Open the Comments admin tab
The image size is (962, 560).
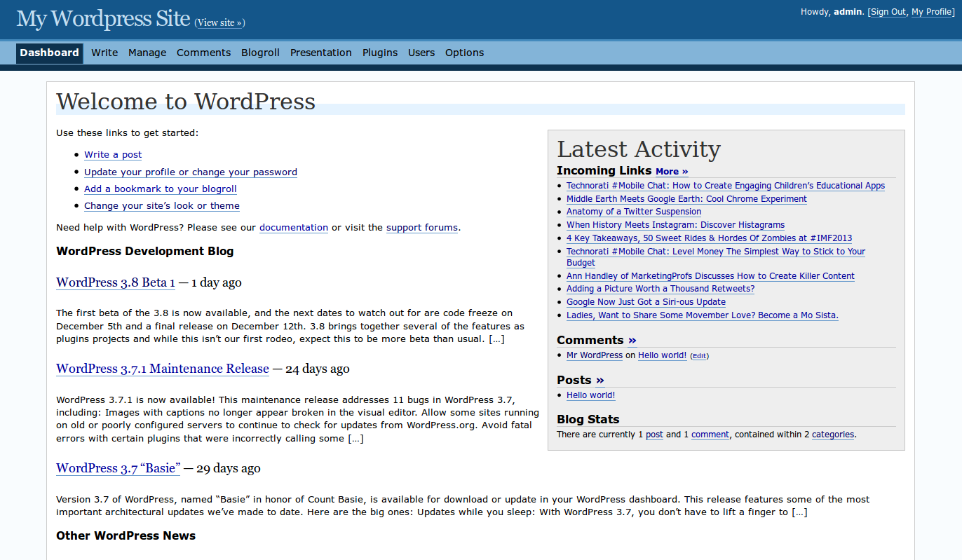[x=203, y=53]
